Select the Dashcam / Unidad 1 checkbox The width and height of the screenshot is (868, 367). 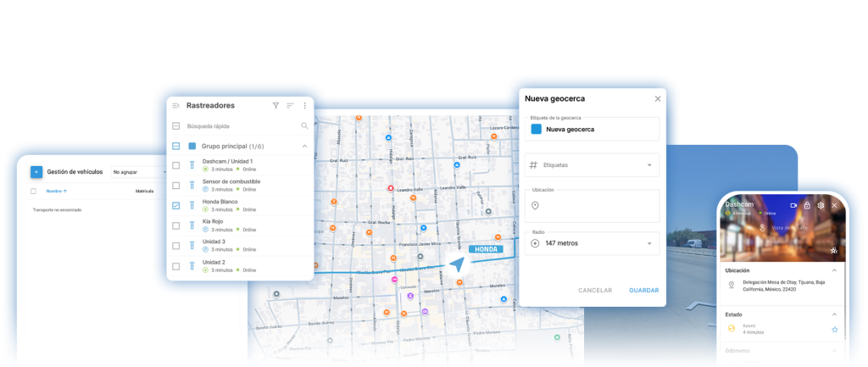[x=175, y=165]
